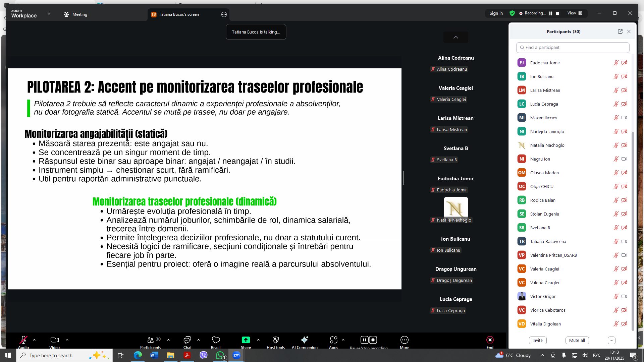Image resolution: width=644 pixels, height=362 pixels.
Task: Click the red End meeting icon
Action: [490, 340]
